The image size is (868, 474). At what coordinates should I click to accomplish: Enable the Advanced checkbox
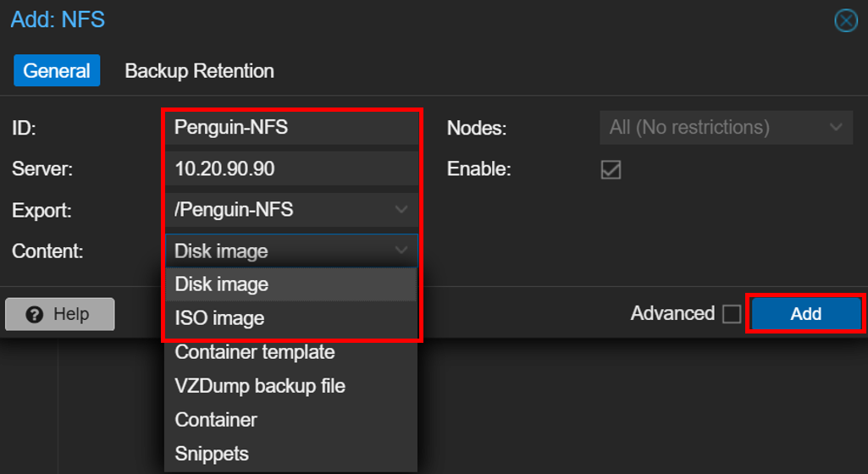pos(731,314)
